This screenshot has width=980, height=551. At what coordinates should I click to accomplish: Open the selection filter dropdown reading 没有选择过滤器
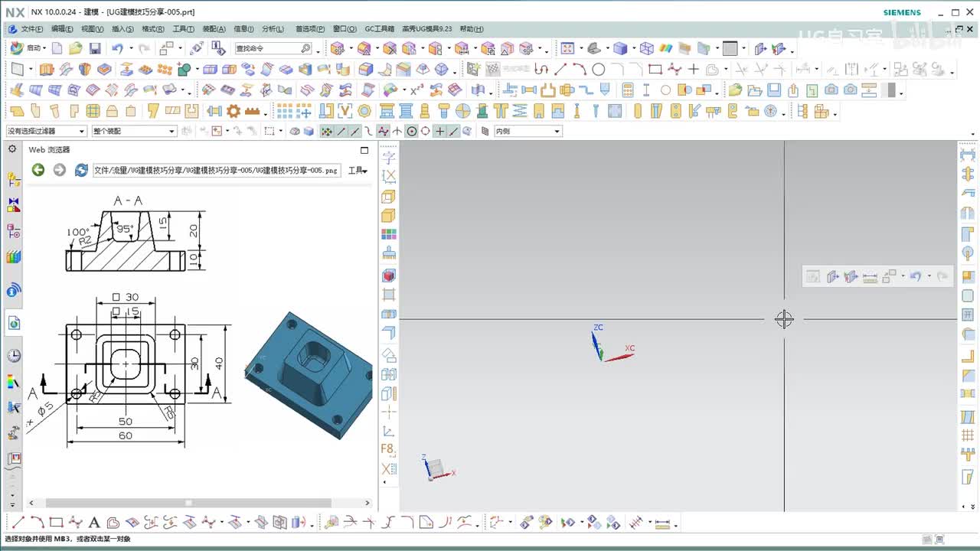46,132
